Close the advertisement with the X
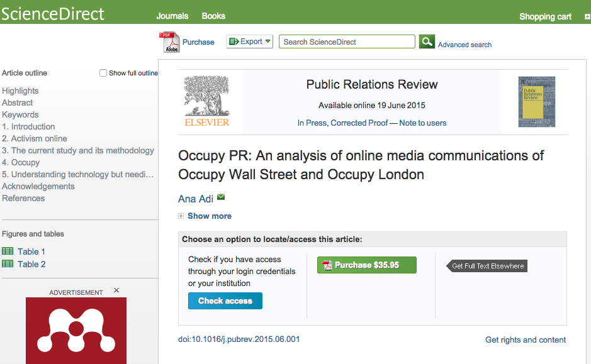 tap(116, 290)
